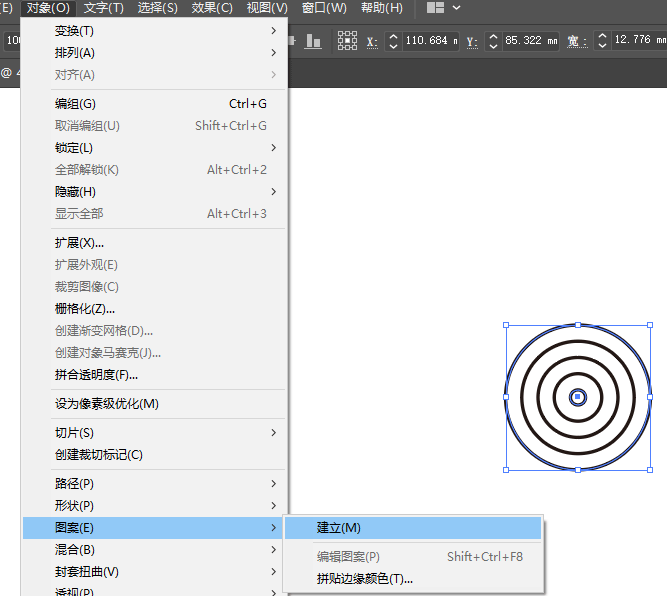Click the center anchor point of concentric circles
This screenshot has height=596, width=667.
point(578,397)
